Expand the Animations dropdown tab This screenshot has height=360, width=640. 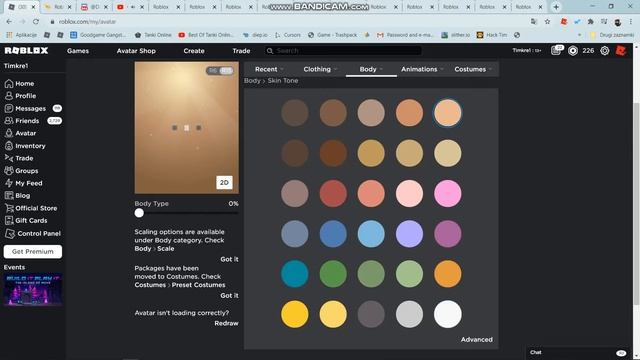tap(422, 69)
